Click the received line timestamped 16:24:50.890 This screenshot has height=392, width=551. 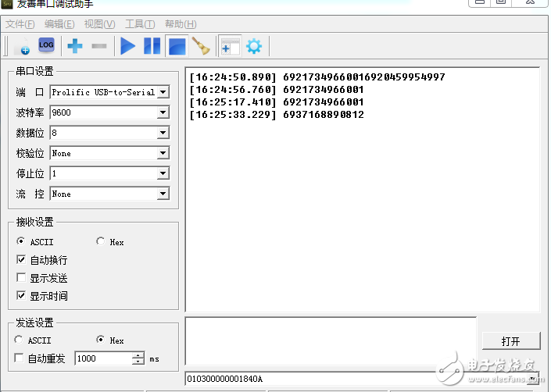point(317,77)
